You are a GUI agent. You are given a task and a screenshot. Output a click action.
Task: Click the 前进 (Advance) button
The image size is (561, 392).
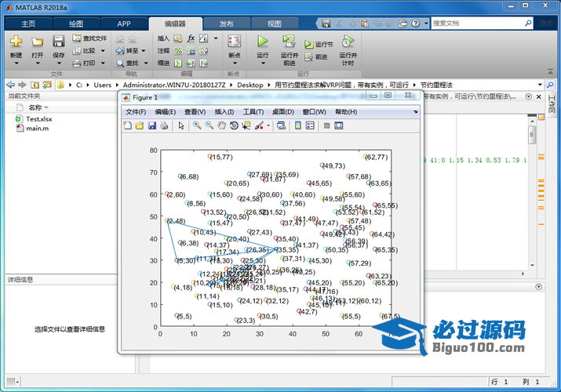[316, 56]
